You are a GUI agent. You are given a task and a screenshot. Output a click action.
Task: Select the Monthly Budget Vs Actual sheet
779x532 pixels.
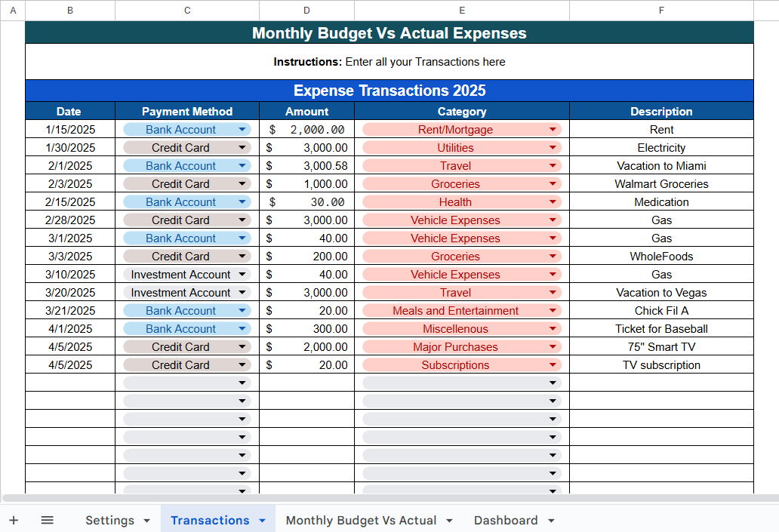pos(363,520)
